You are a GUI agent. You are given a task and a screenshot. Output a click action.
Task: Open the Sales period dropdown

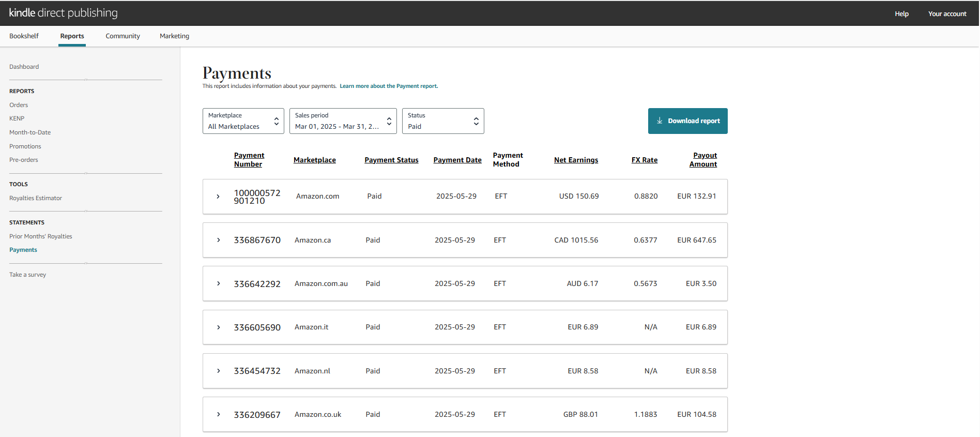pyautogui.click(x=343, y=121)
